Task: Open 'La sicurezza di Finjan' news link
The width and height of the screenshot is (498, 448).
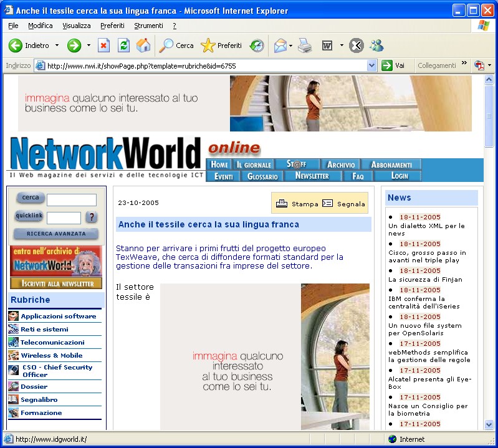Action: pyautogui.click(x=425, y=280)
